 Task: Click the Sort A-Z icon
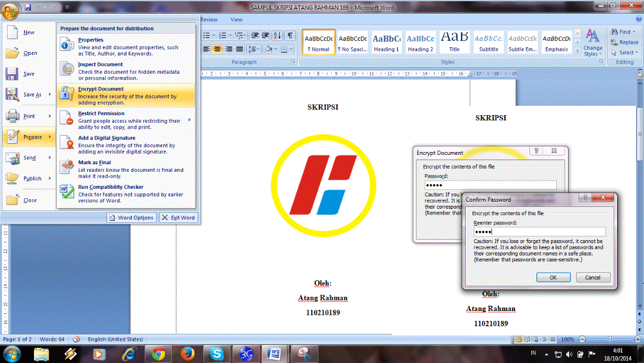click(x=278, y=36)
